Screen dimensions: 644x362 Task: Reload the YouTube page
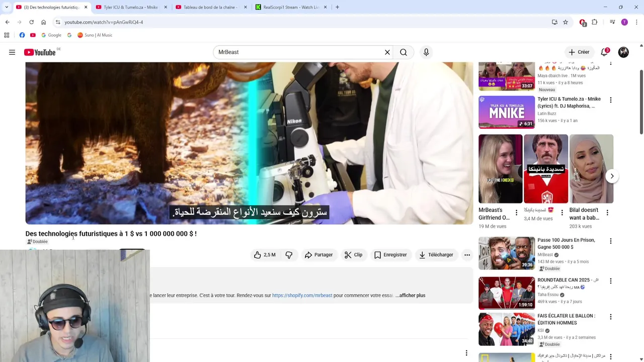tap(31, 22)
